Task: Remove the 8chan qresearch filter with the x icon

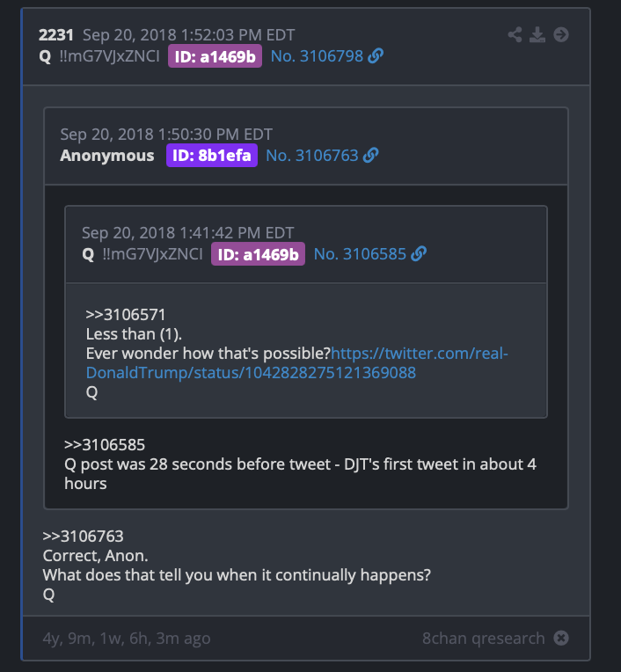Action: [561, 639]
